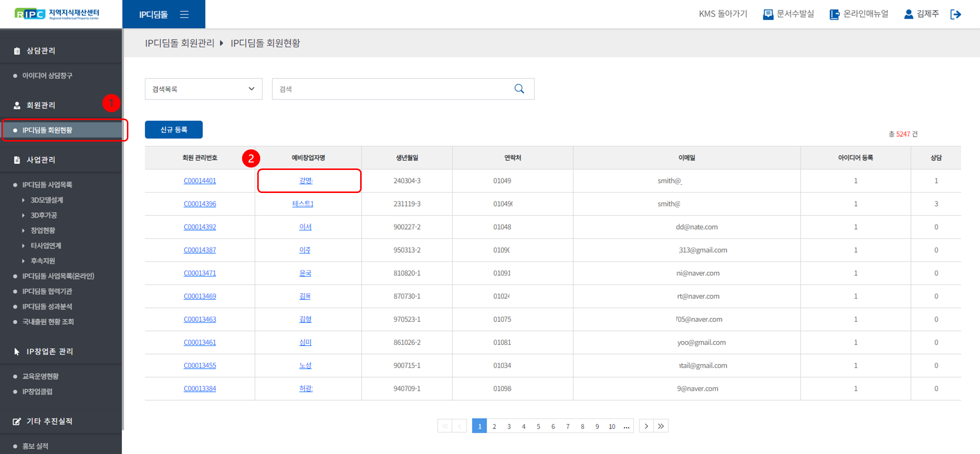Image resolution: width=980 pixels, height=454 pixels.
Task: Click the 신규 등록 button
Action: pyautogui.click(x=173, y=130)
